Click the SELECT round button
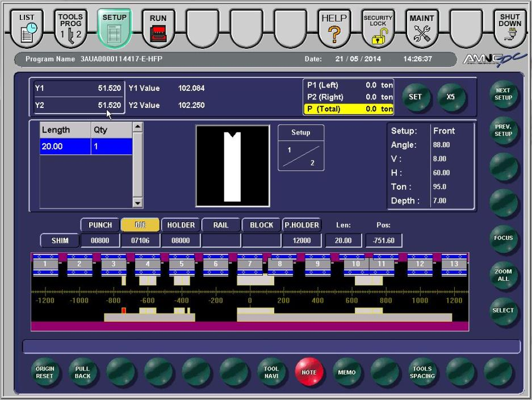 click(x=503, y=310)
